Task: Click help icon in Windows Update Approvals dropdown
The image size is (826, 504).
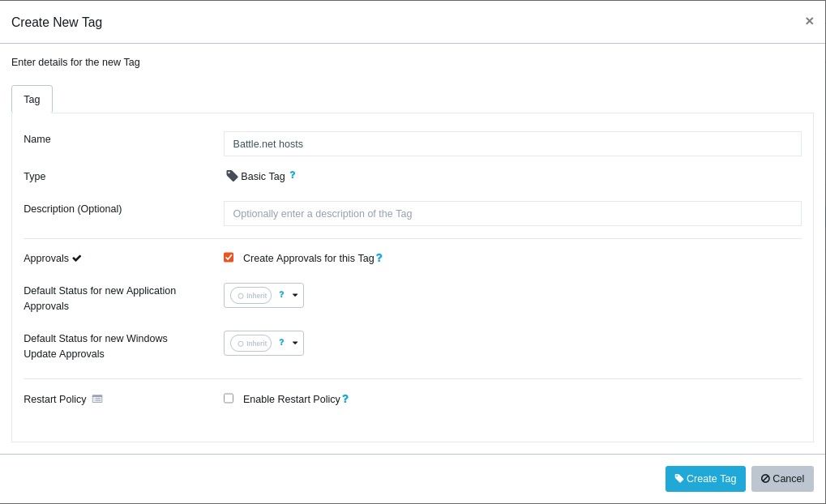Action: click(x=281, y=343)
